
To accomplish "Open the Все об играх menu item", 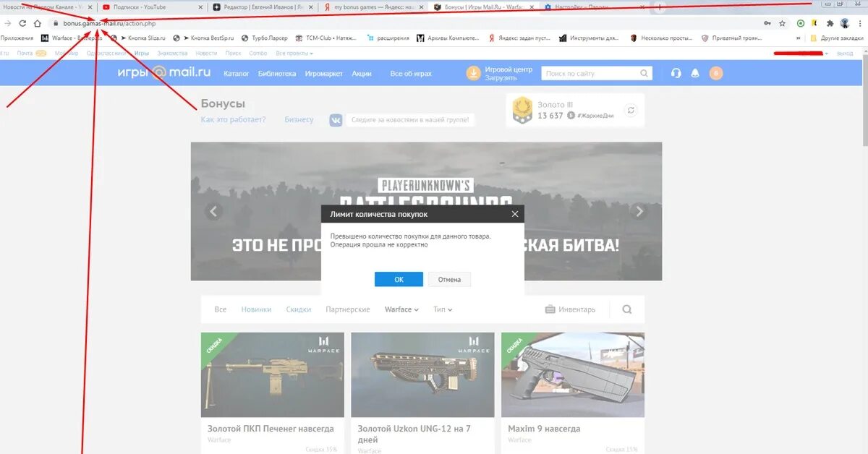I will click(411, 74).
